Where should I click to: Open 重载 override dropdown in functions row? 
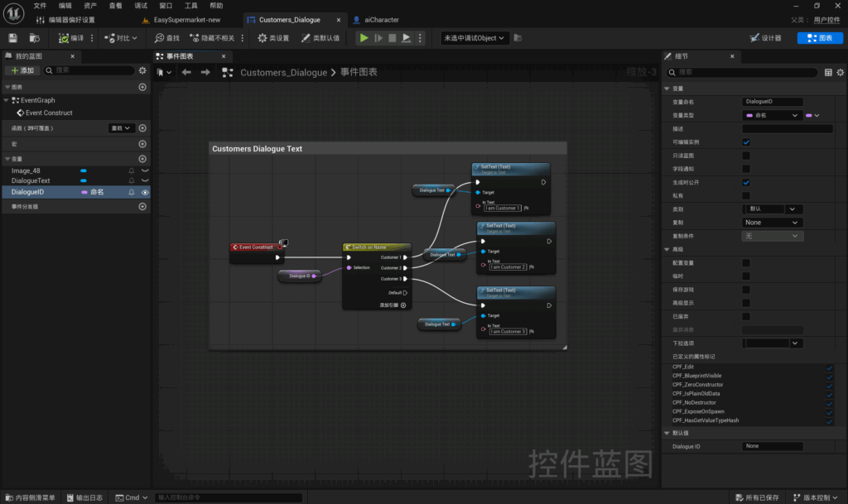tap(121, 128)
